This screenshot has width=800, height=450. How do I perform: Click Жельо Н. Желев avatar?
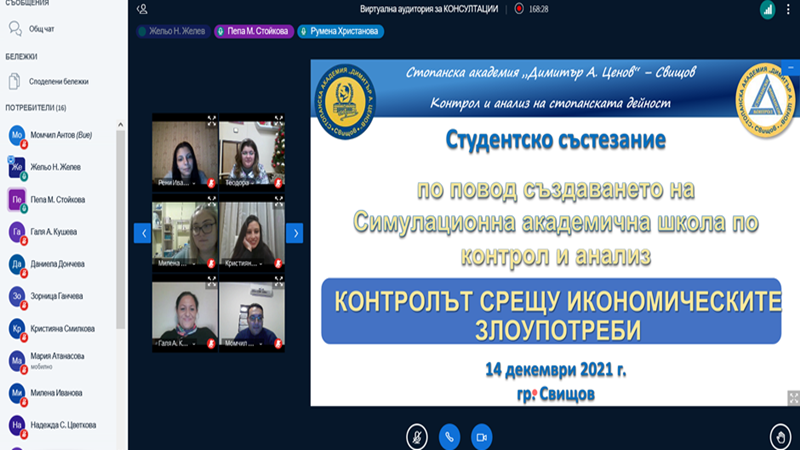pos(17,167)
